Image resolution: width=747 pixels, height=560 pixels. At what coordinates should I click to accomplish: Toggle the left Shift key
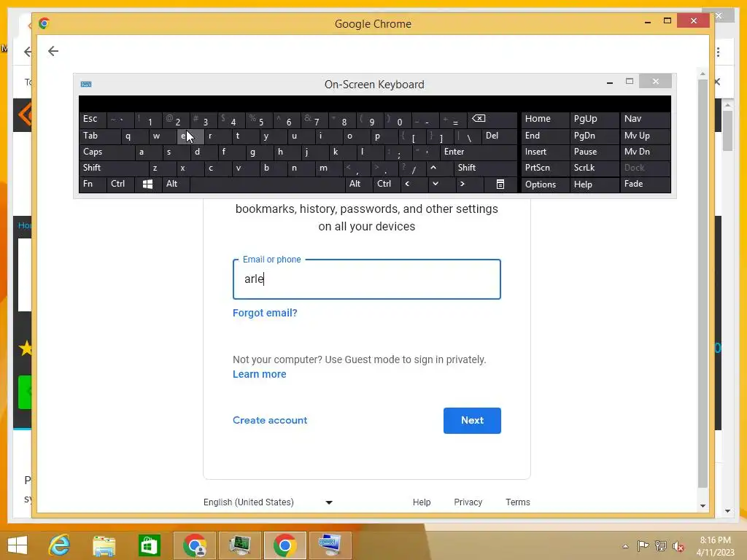click(113, 168)
